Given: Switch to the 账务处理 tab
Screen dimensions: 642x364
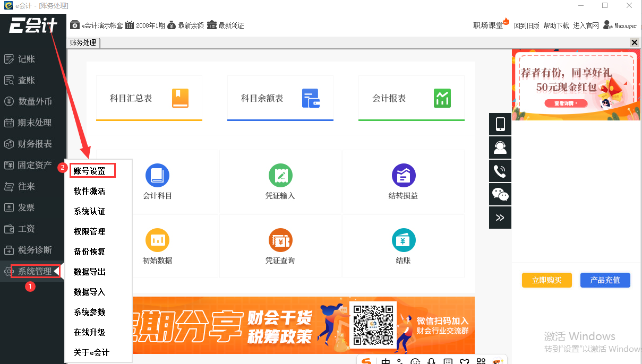Looking at the screenshot, I should (x=83, y=42).
